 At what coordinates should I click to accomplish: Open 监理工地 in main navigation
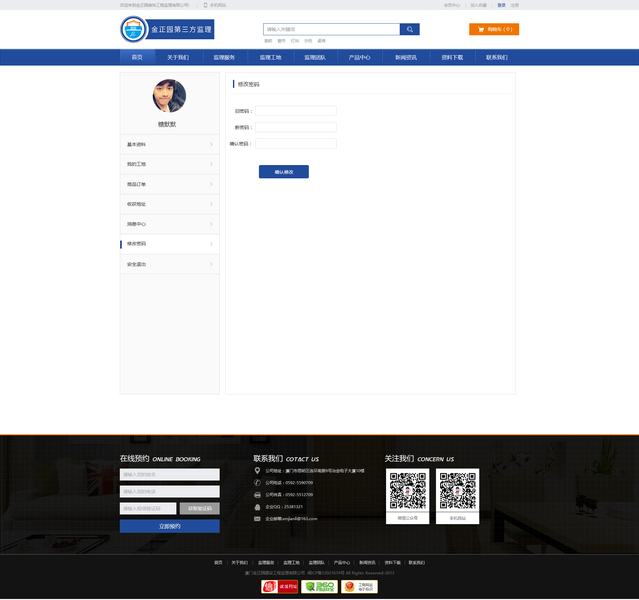click(271, 57)
